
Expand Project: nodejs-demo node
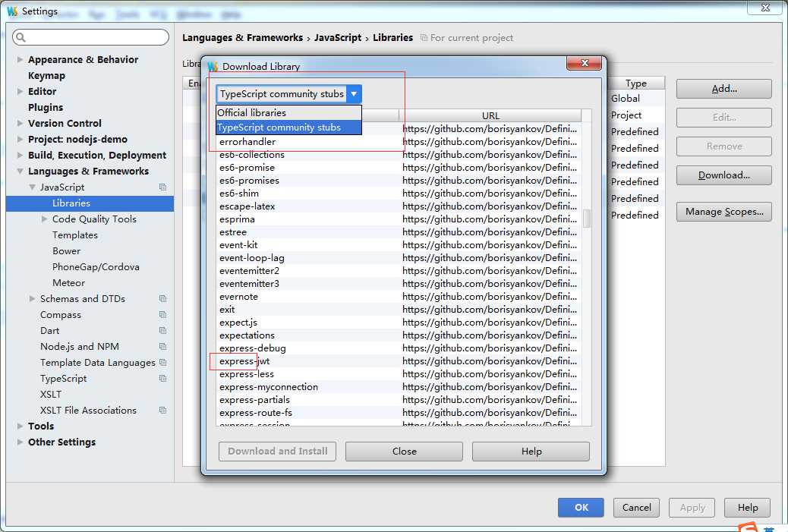point(20,139)
